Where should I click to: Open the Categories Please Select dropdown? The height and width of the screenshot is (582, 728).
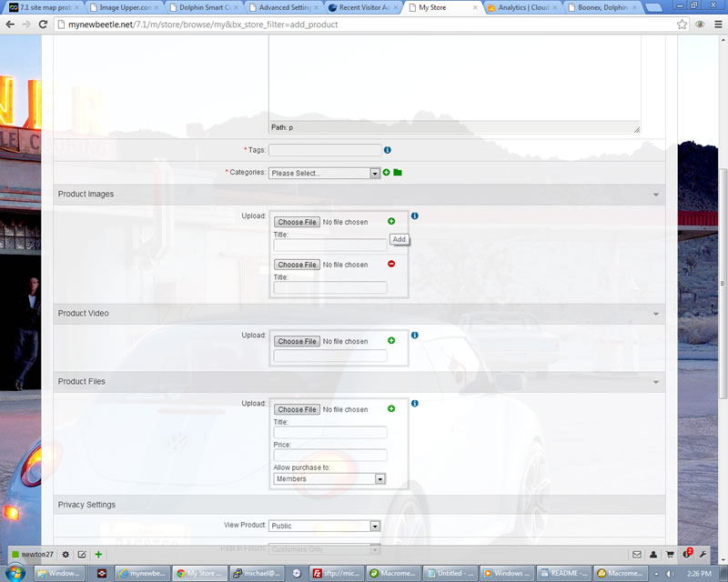click(325, 173)
